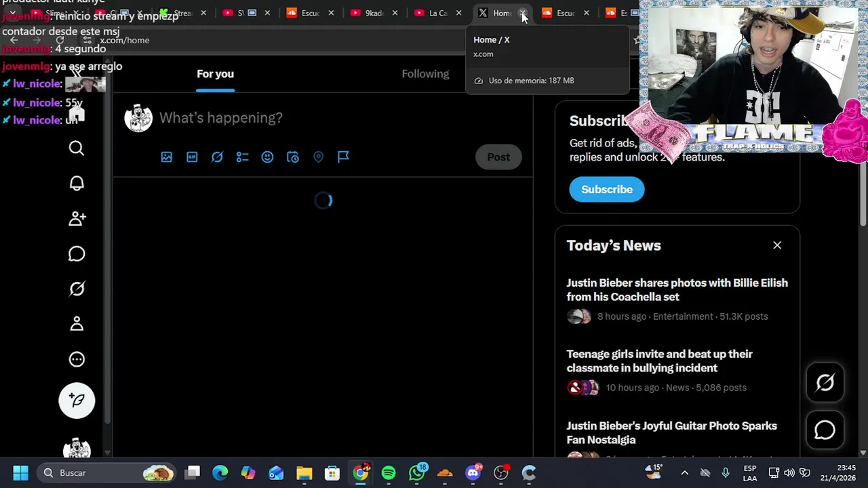Image resolution: width=868 pixels, height=488 pixels.
Task: Open the Search icon in X sidebar
Action: 77,148
